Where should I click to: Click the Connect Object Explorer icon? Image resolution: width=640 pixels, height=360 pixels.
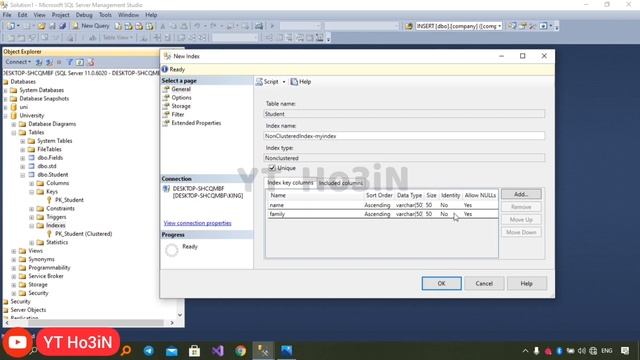coord(39,62)
